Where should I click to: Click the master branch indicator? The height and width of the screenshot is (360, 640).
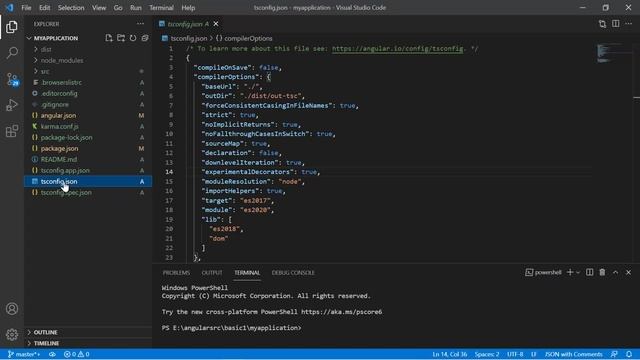(x=24, y=354)
